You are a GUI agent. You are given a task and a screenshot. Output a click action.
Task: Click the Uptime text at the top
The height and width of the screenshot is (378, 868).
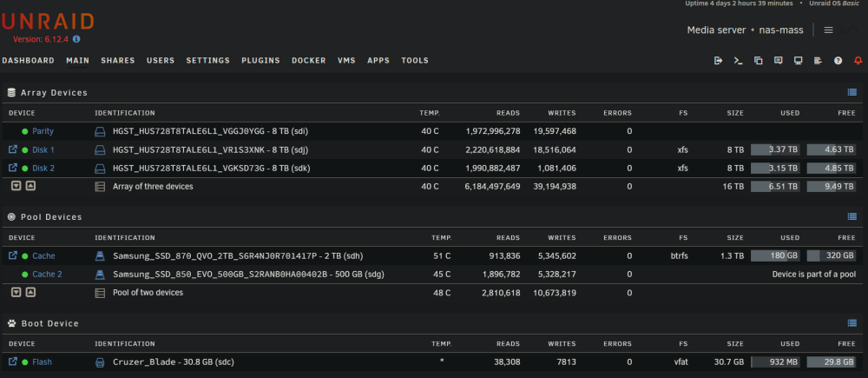[739, 3]
